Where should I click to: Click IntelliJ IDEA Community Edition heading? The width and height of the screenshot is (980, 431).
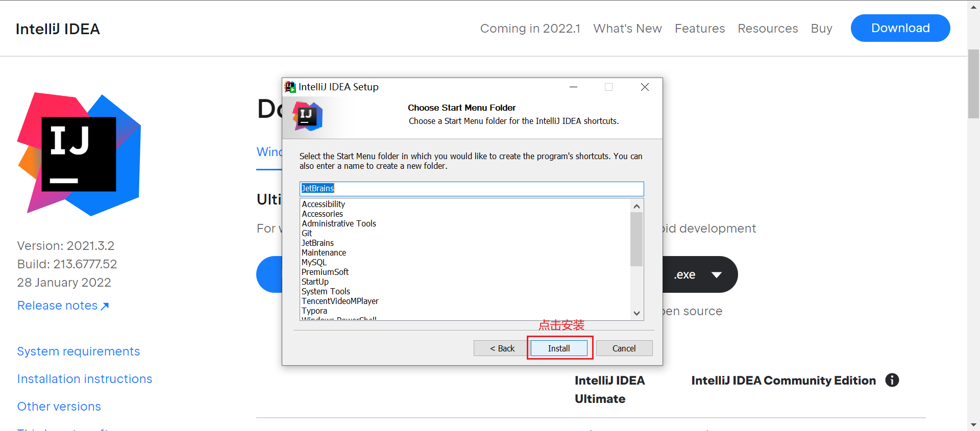[x=783, y=381]
